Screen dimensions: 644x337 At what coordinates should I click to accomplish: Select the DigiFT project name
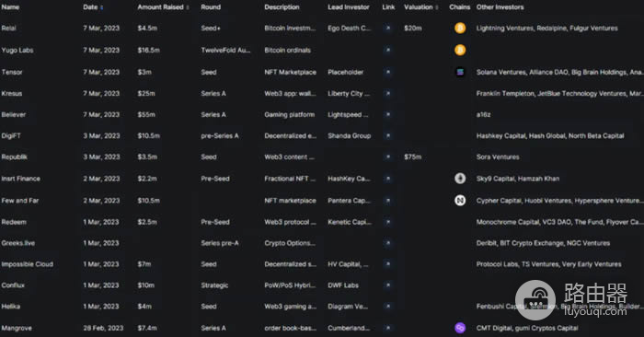click(x=11, y=135)
